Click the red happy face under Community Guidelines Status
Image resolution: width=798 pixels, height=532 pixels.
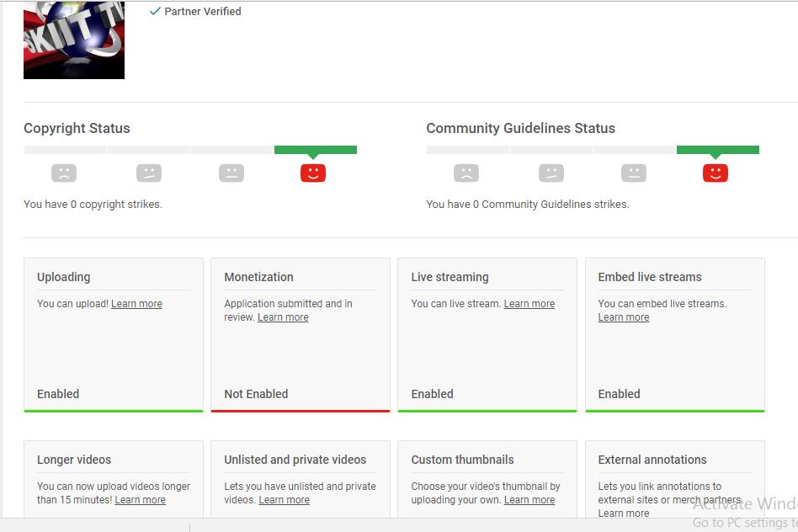click(x=716, y=173)
